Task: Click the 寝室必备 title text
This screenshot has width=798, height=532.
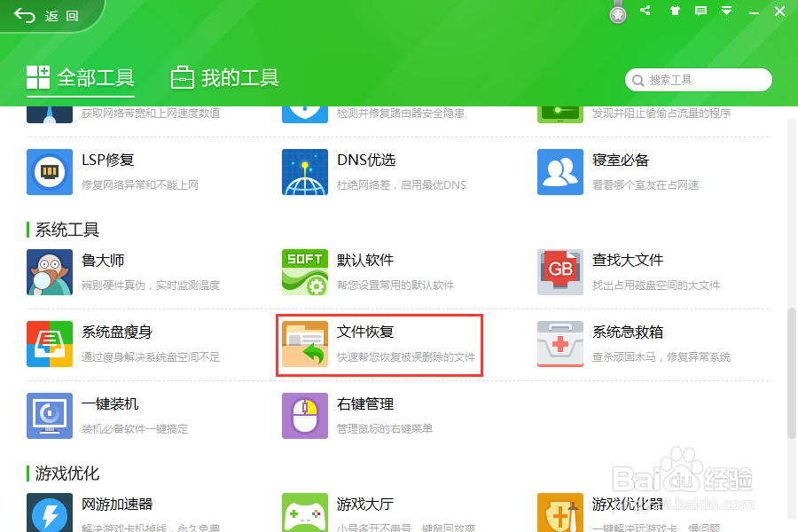Action: (621, 160)
